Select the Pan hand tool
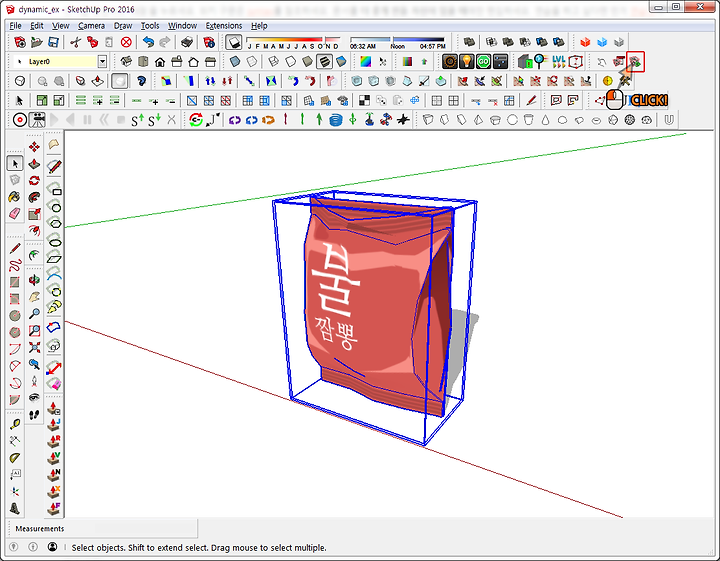The height and width of the screenshot is (561, 720). (34, 297)
